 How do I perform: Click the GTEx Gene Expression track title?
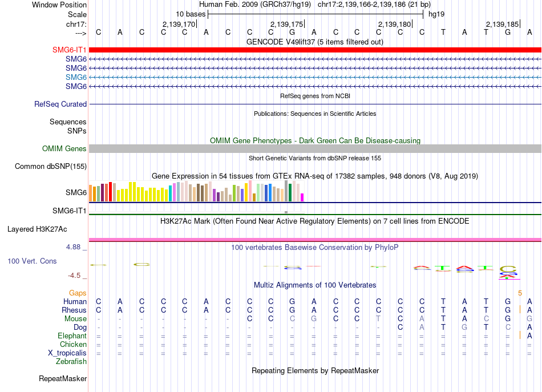point(315,176)
